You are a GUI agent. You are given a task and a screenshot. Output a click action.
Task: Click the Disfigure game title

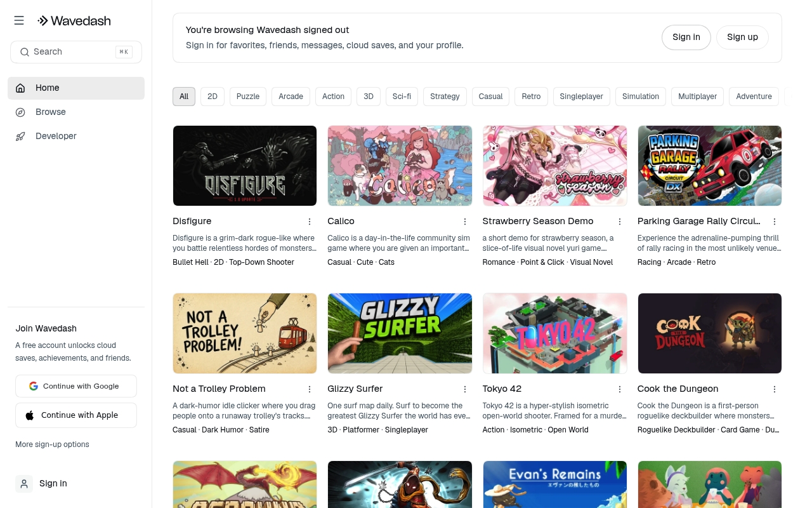coord(192,222)
